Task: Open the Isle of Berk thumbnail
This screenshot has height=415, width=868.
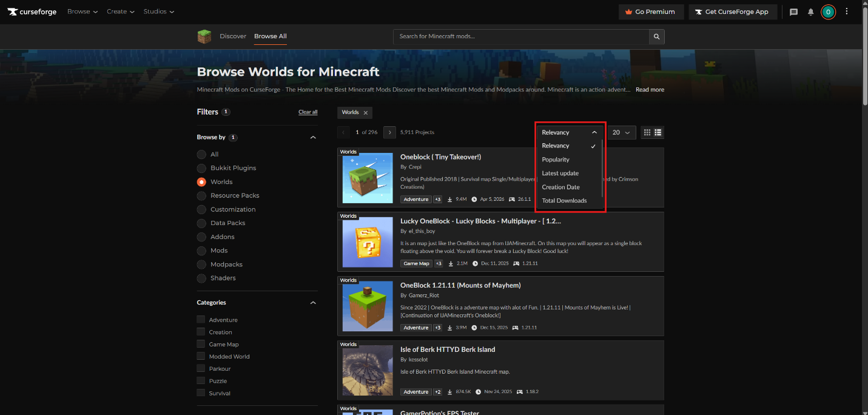Action: [x=368, y=371]
